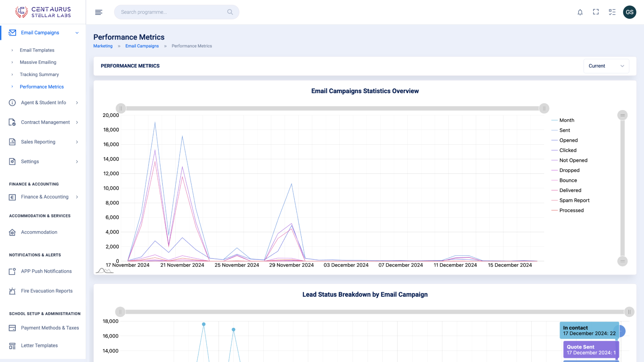644x362 pixels.
Task: Click the fullscreen expand icon in the header
Action: coord(596,12)
